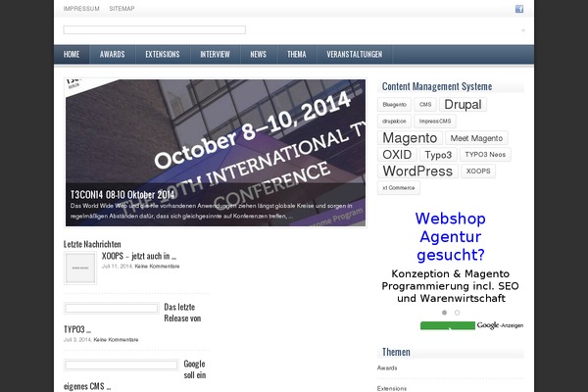Open the Impressum page
Viewport: 588px width, 392px height.
pos(81,9)
